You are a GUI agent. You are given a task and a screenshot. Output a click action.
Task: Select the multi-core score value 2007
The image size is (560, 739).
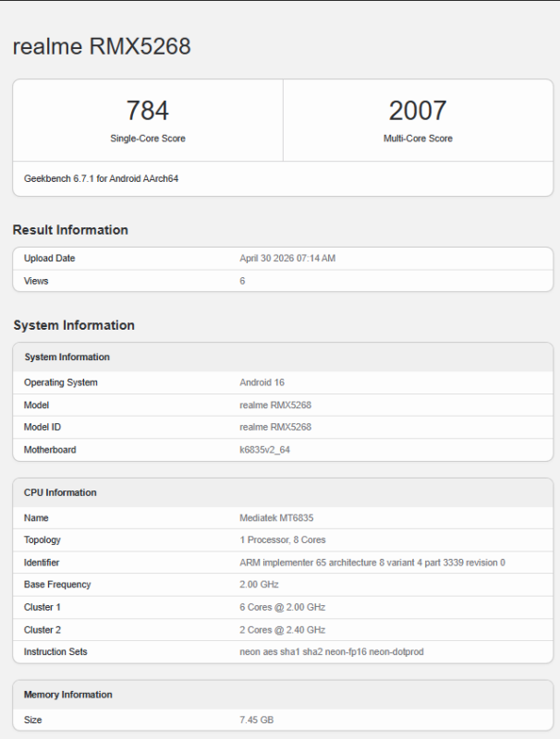418,111
